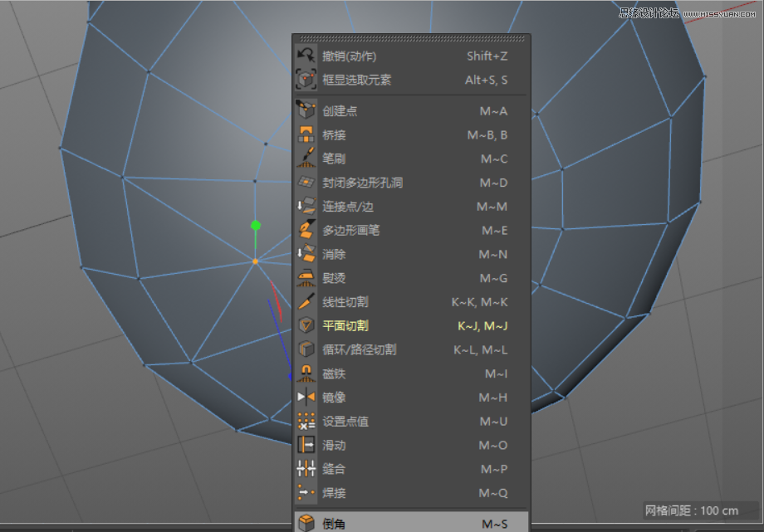Click the Magnet tool icon beside 磁铁

pyautogui.click(x=306, y=373)
